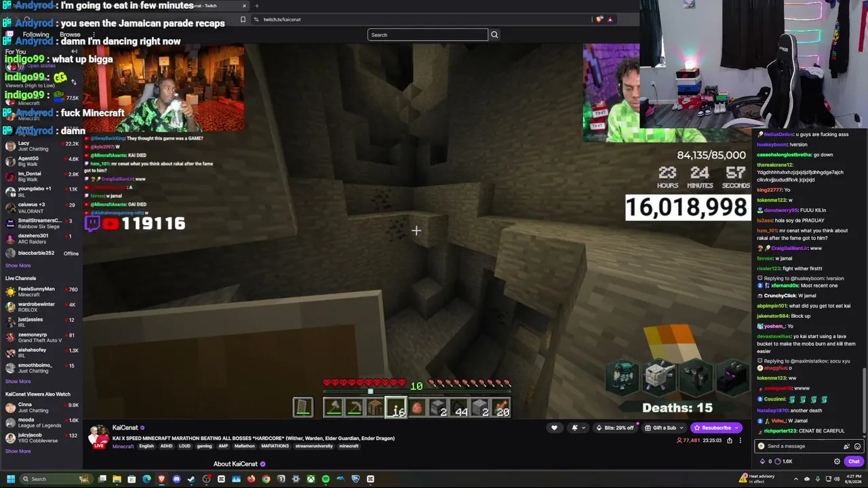
Task: Open the Following tab
Action: [x=36, y=35]
